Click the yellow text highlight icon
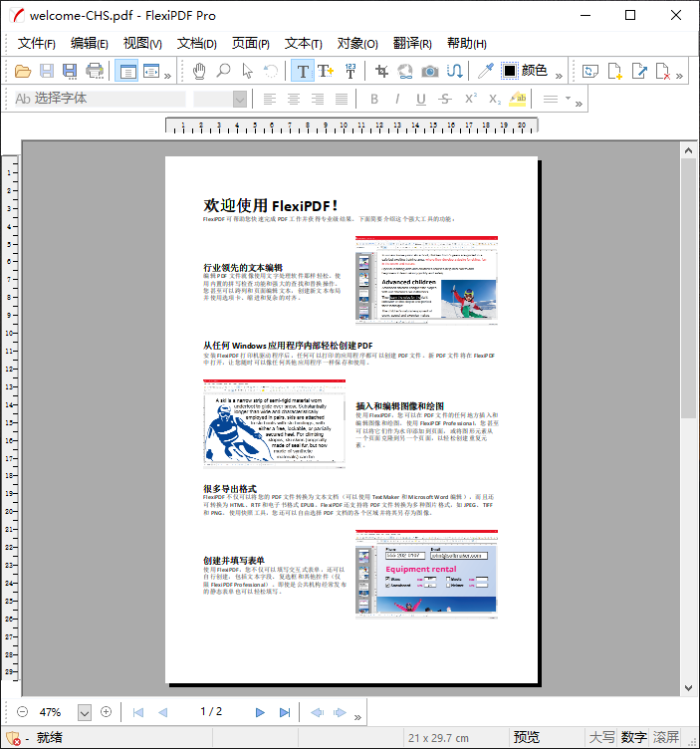The height and width of the screenshot is (749, 700). [x=518, y=99]
